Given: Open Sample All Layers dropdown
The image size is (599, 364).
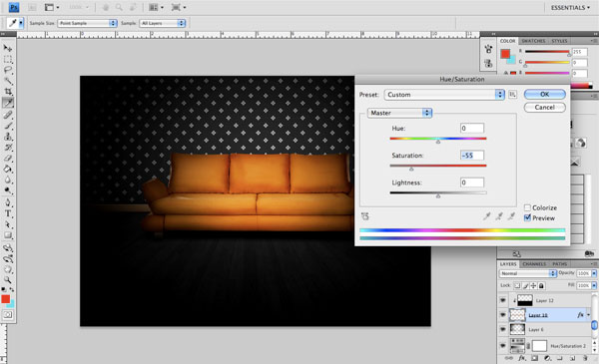Looking at the screenshot, I should pos(163,23).
